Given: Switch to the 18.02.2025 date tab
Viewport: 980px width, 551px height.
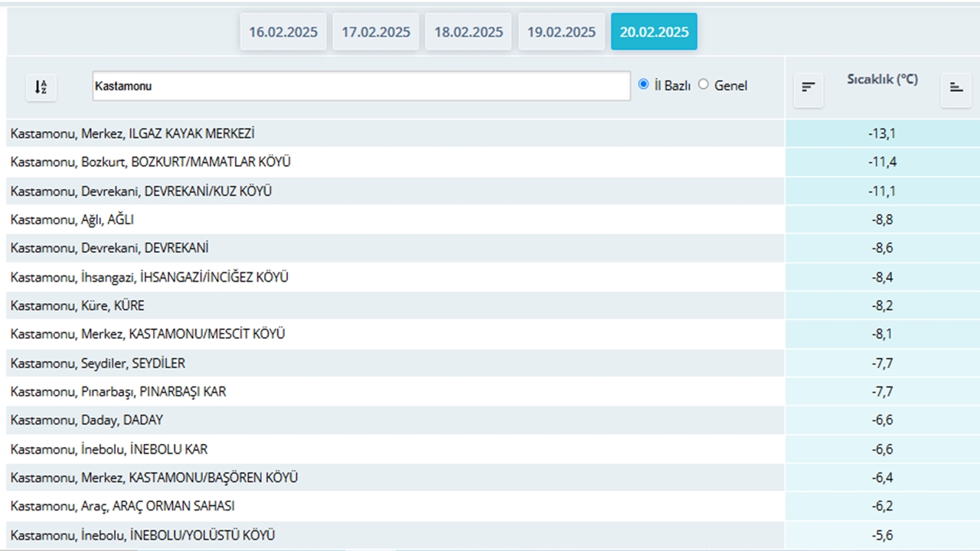Looking at the screenshot, I should [469, 32].
